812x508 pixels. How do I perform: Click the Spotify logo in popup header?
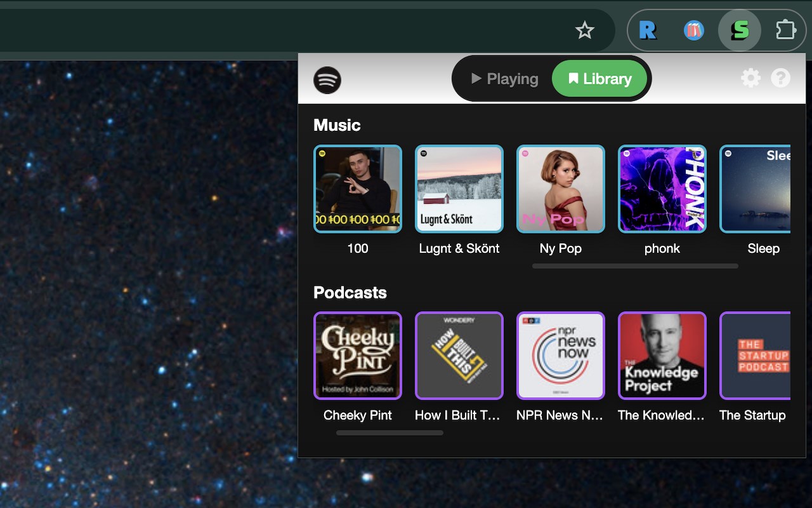pyautogui.click(x=327, y=80)
